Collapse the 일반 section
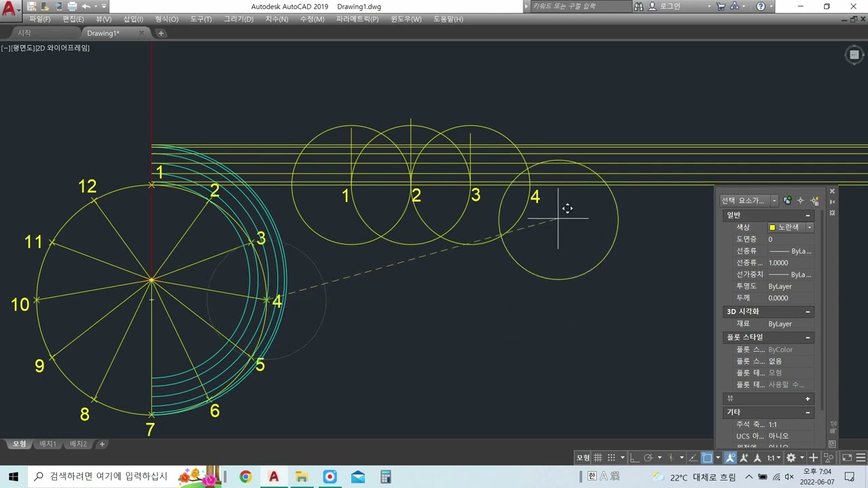Image resolution: width=868 pixels, height=488 pixels. point(808,215)
